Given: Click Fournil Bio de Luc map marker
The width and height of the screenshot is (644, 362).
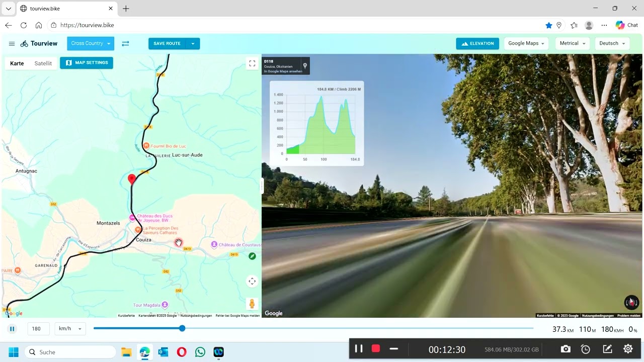Looking at the screenshot, I should pos(146,146).
